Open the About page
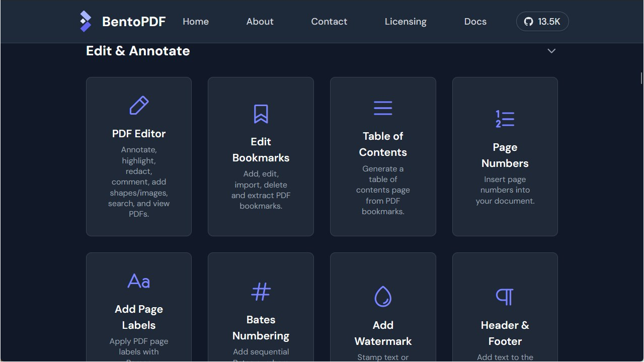644x362 pixels. [x=260, y=22]
